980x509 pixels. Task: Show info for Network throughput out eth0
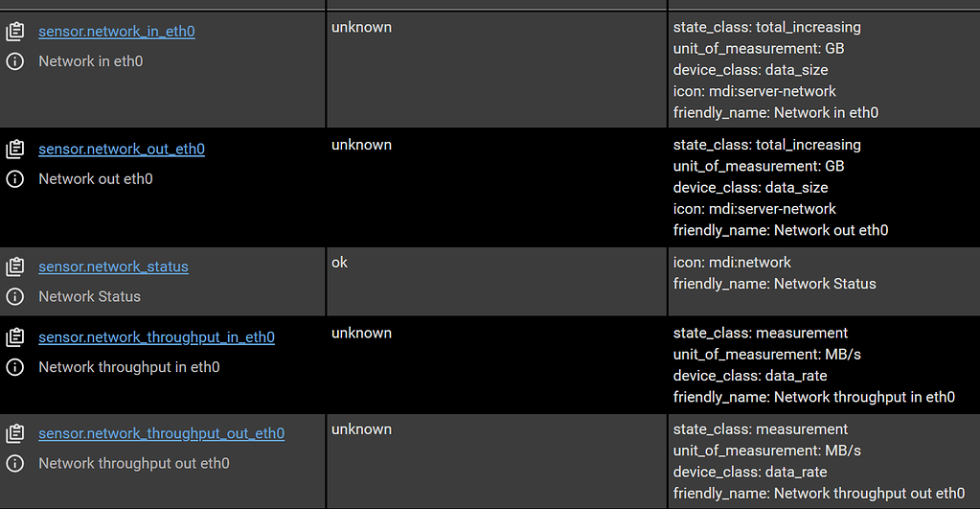(15, 463)
